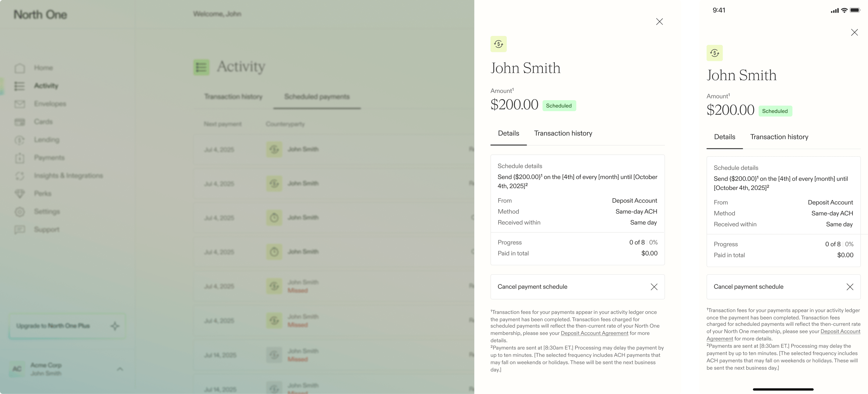This screenshot has height=394, width=868.
Task: Open Deposit Account Agreement link in desktop panel
Action: 594,333
